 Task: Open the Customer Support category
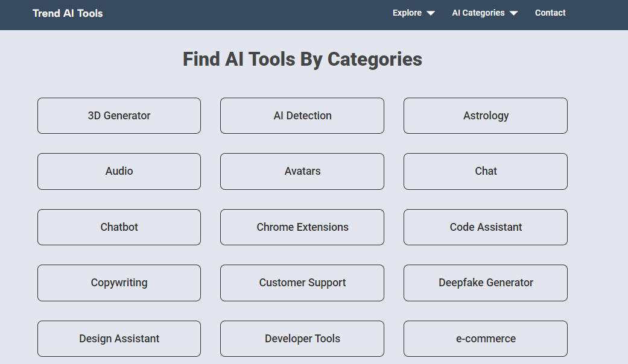tap(302, 283)
